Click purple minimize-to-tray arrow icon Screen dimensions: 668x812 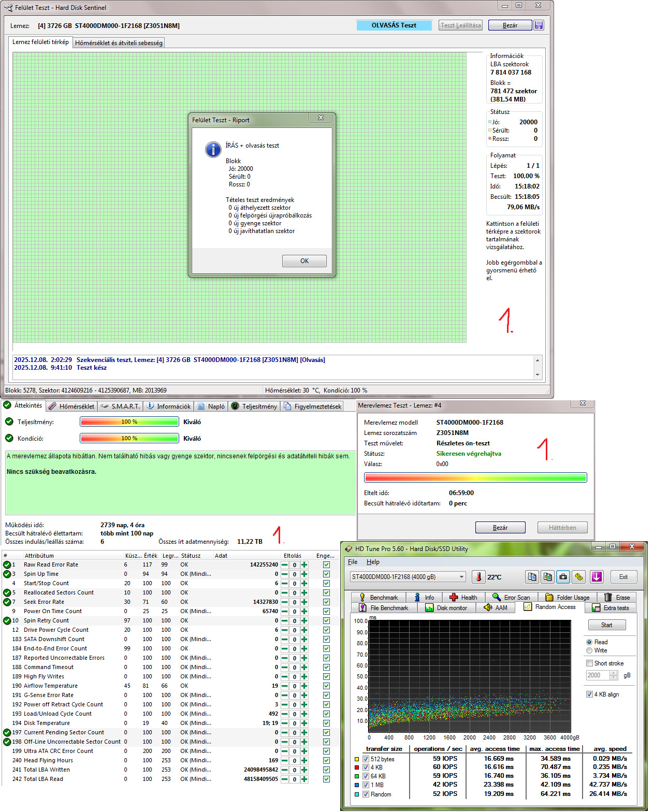(597, 577)
